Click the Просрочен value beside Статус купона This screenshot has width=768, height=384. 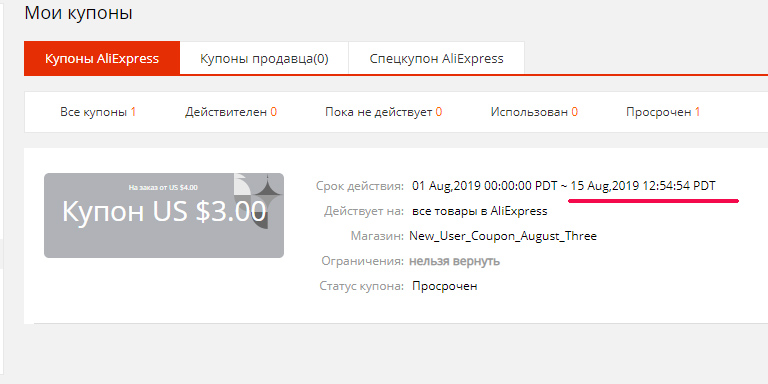click(444, 286)
